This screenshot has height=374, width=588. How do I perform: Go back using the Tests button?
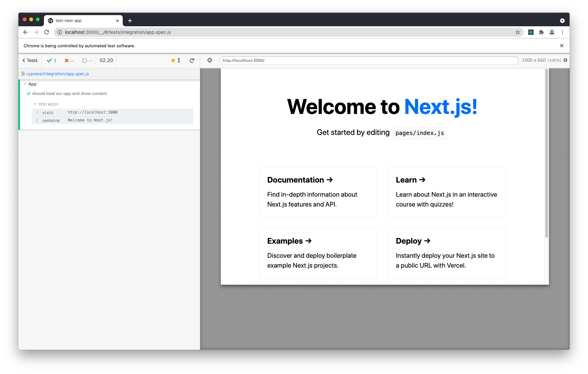coord(29,60)
